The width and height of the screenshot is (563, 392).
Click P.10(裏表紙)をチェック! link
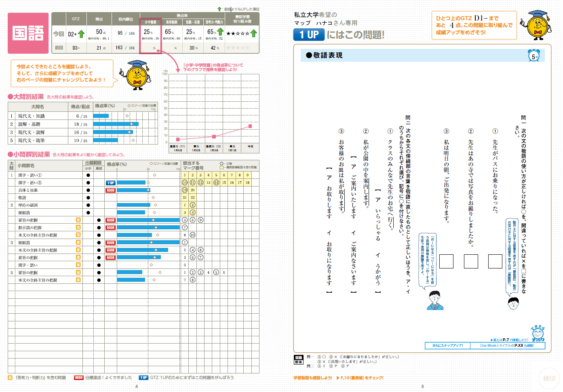point(360,378)
